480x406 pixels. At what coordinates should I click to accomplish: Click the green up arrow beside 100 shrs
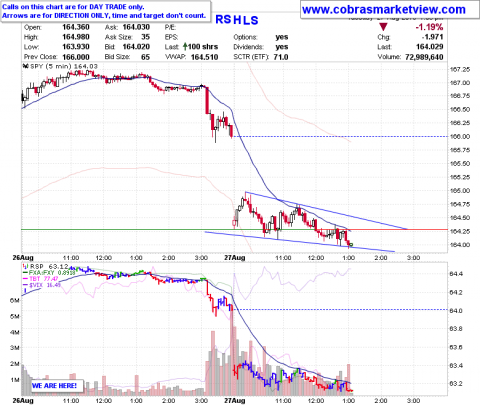click(185, 47)
